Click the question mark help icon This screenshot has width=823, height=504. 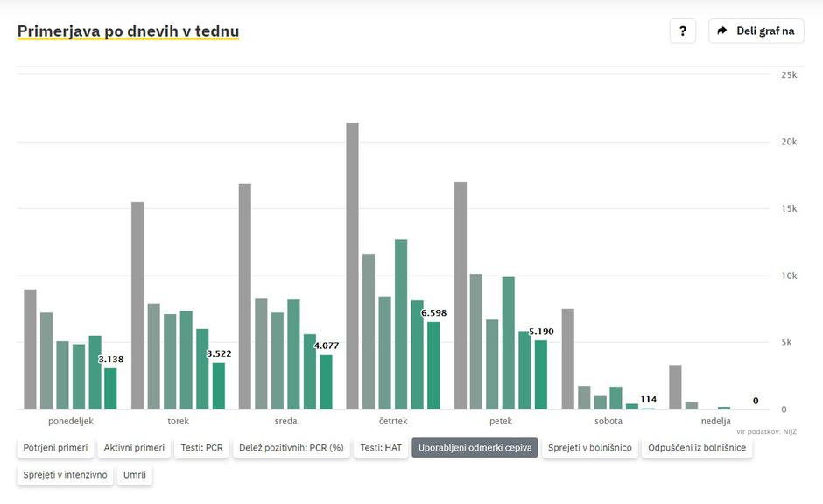click(682, 31)
